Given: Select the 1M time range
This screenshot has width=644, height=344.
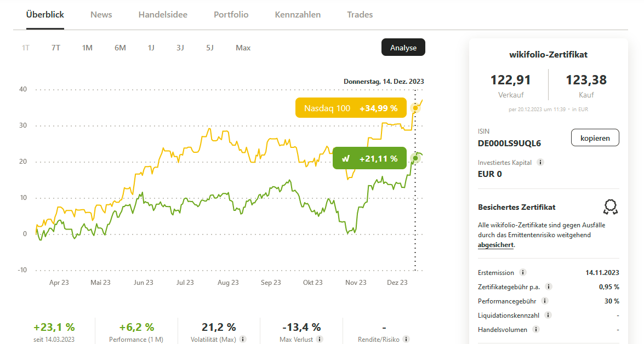Looking at the screenshot, I should tap(87, 48).
